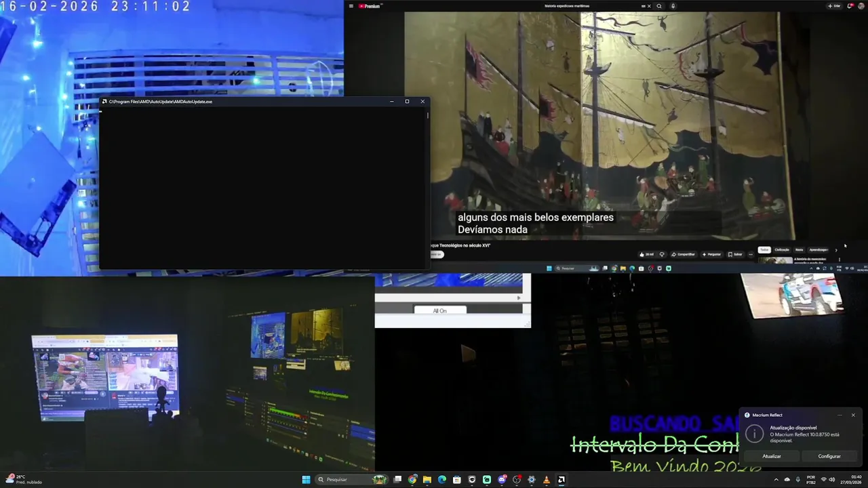Show more topic chips after Aprendizagem
868x488 pixels.
[835, 250]
